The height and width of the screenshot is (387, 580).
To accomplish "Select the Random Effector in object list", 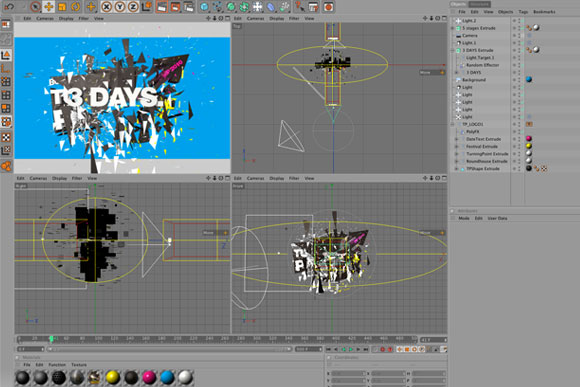I will point(482,65).
